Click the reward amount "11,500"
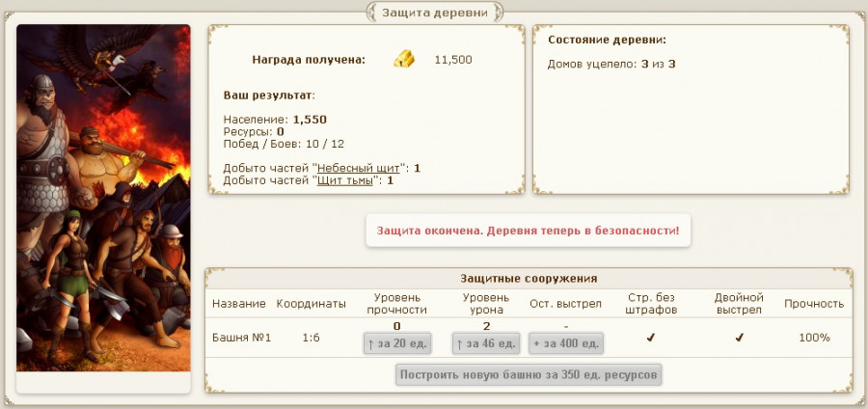The height and width of the screenshot is (409, 868). point(453,60)
